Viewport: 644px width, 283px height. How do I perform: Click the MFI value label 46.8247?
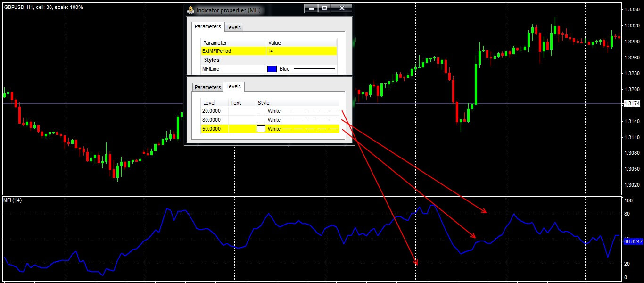(x=633, y=241)
